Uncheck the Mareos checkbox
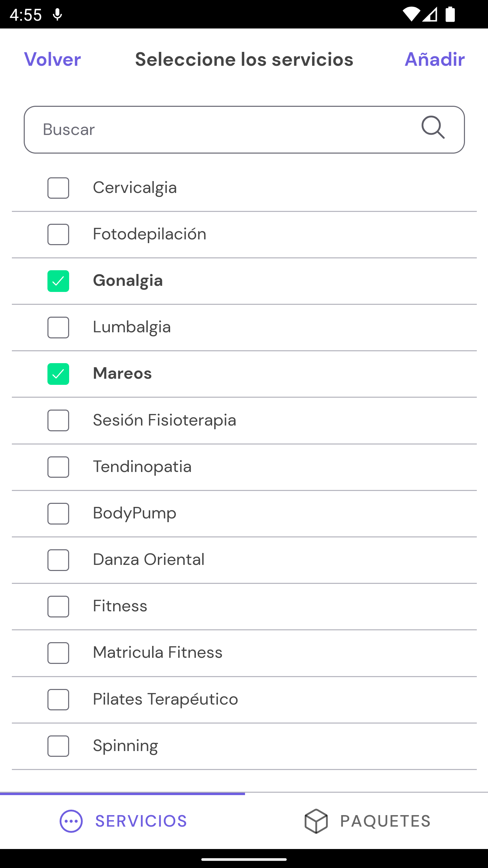 point(58,374)
